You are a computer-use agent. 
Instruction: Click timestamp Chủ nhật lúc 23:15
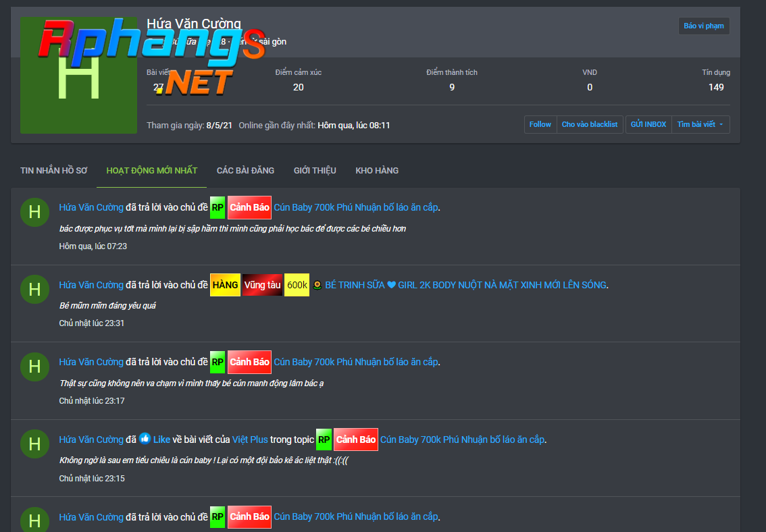pyautogui.click(x=92, y=478)
